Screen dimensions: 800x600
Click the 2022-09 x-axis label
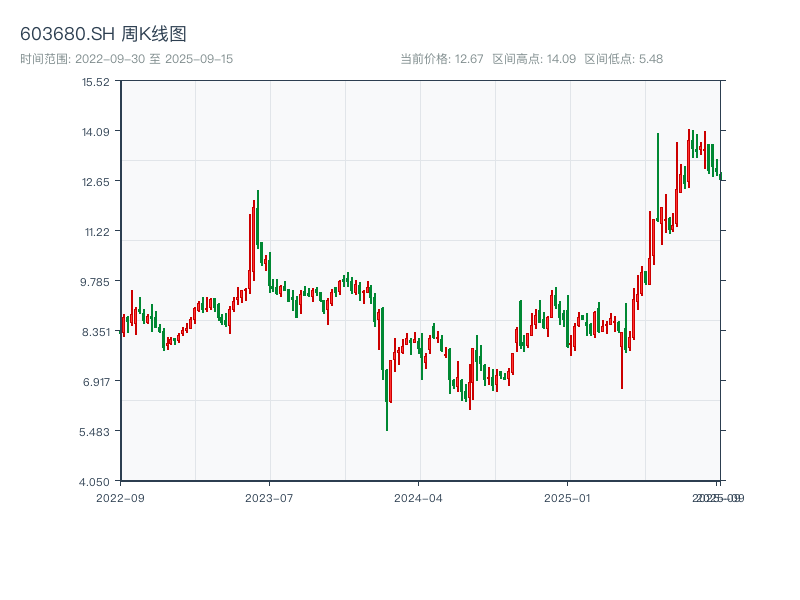tap(120, 498)
